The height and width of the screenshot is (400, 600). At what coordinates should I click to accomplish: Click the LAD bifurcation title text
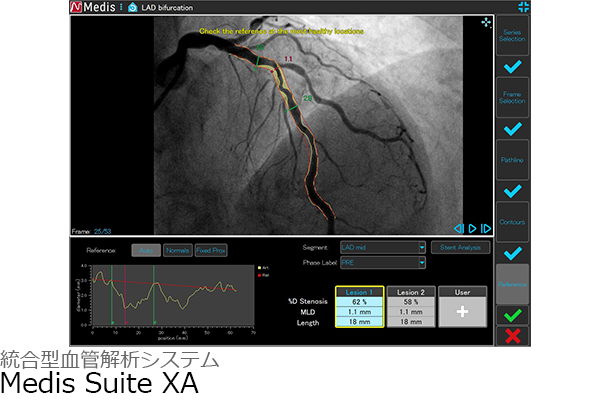click(x=167, y=8)
